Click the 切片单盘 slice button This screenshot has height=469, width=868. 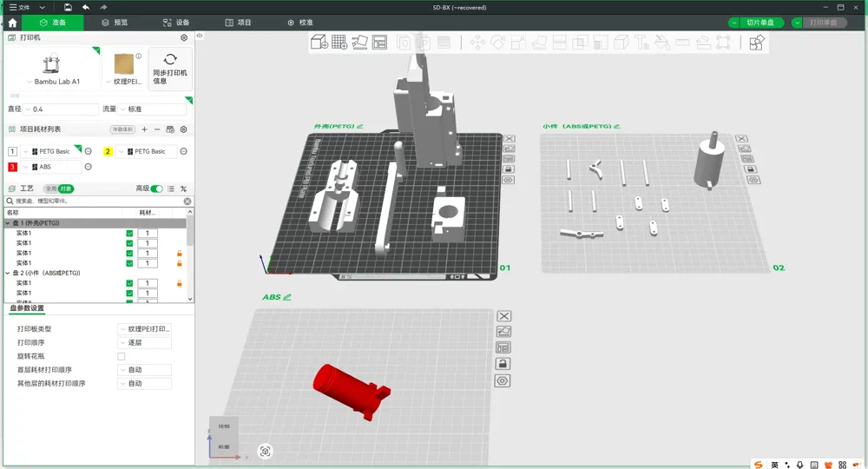click(x=762, y=23)
